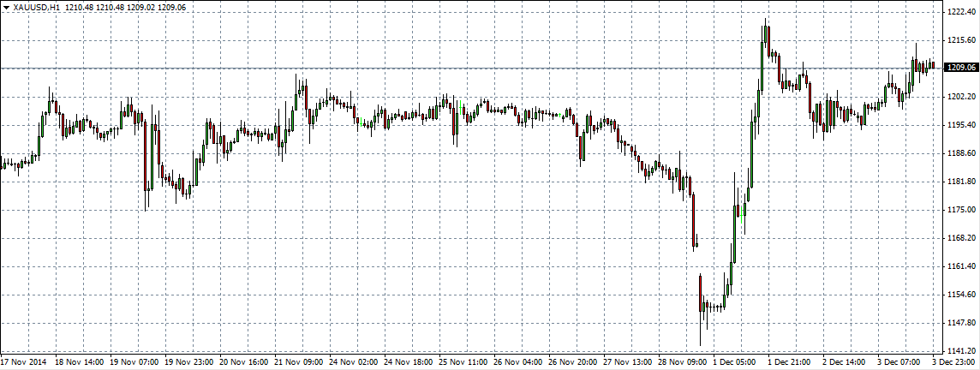Click the 17 Nov 2014 date label

pyautogui.click(x=25, y=362)
